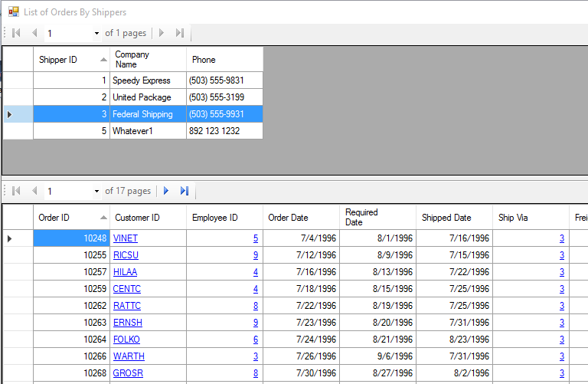Image resolution: width=588 pixels, height=384 pixels.
Task: Go to previous page in shippers pager
Action: 34,33
